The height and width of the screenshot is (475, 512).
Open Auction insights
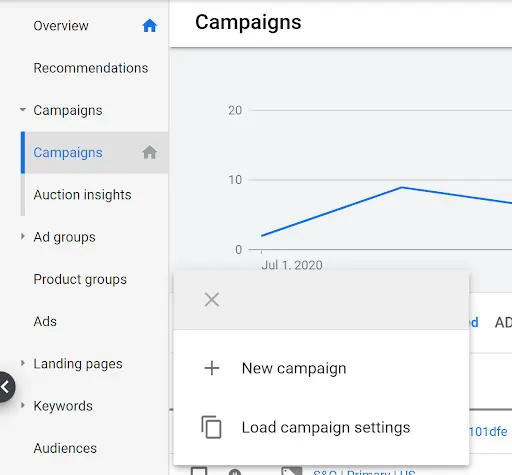tap(82, 195)
